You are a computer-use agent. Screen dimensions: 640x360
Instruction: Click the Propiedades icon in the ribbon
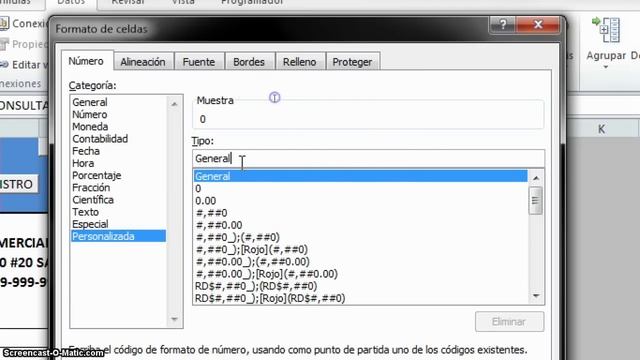point(4,44)
